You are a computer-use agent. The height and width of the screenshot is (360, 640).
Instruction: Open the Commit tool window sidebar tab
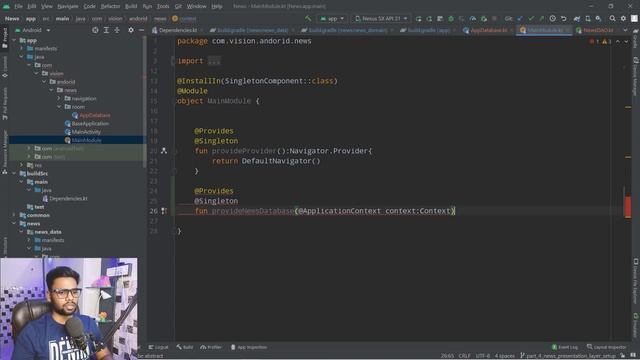tap(5, 67)
